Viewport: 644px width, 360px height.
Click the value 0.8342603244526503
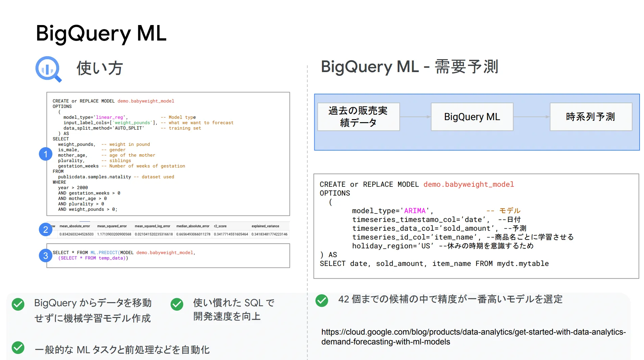(x=76, y=234)
